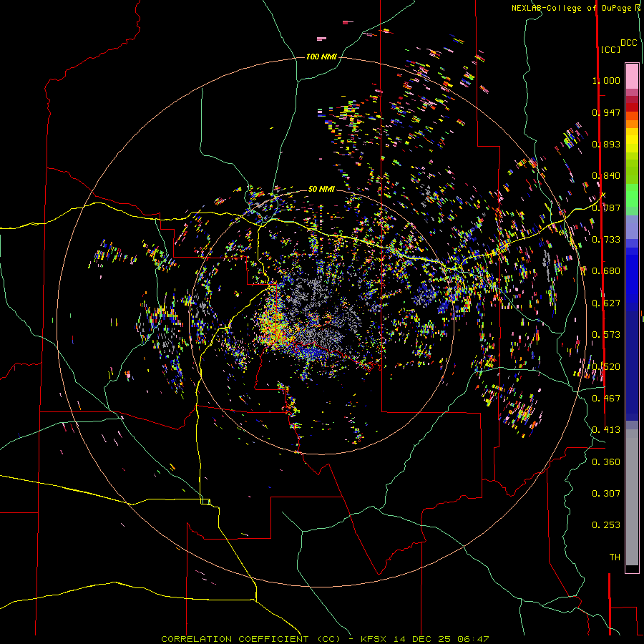Click the TH threshold label
The width and height of the screenshot is (644, 644).
coord(615,557)
